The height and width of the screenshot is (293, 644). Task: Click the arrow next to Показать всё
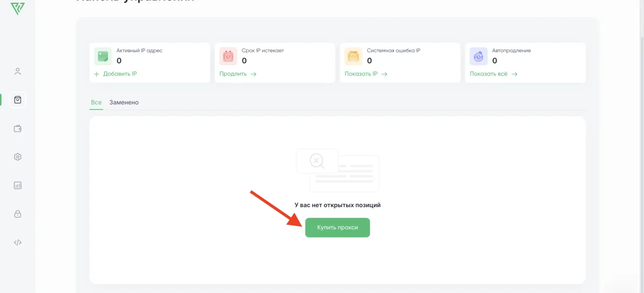click(x=514, y=74)
